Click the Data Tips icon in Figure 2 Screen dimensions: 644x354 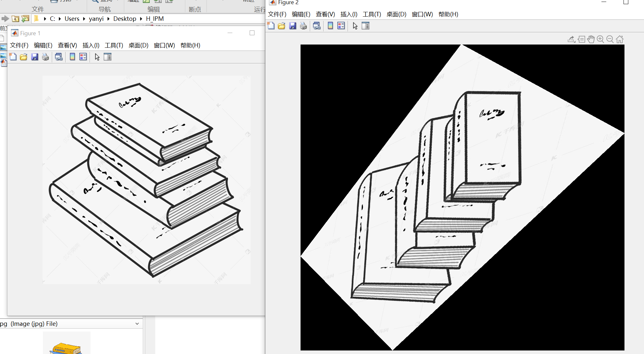[x=581, y=39]
